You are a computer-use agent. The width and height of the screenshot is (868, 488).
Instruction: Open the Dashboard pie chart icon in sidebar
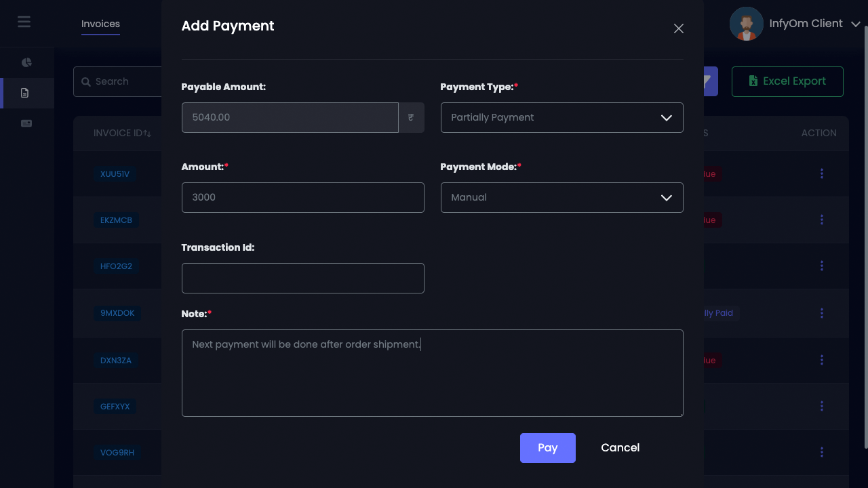click(26, 62)
